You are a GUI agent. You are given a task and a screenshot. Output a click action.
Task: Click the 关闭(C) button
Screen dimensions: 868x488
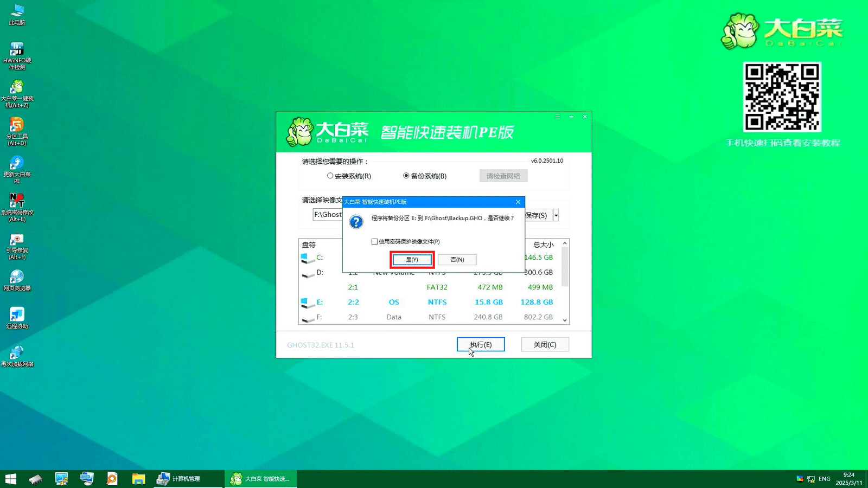point(545,344)
